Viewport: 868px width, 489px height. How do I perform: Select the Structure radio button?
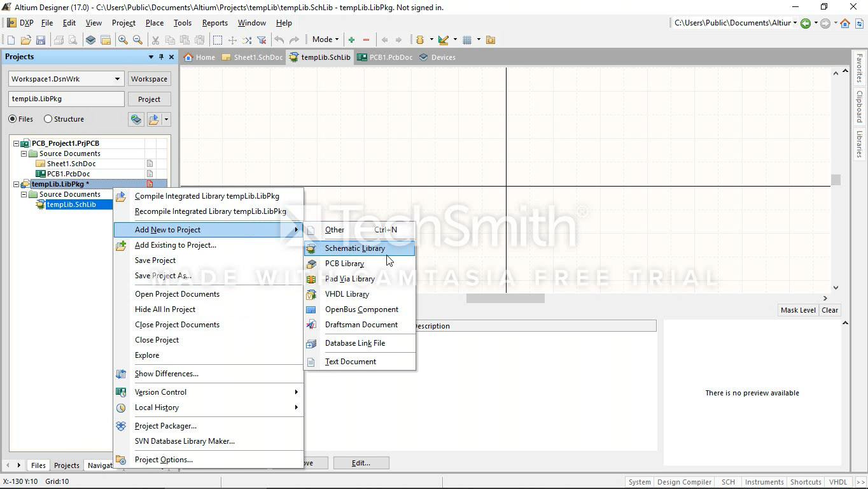pyautogui.click(x=48, y=119)
